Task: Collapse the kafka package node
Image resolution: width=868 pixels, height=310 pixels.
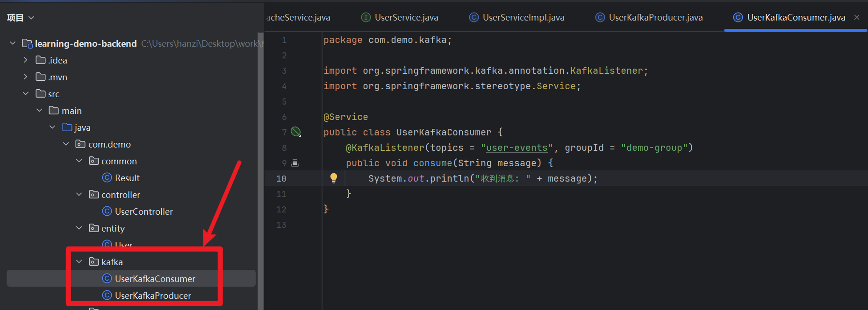Action: (79, 262)
